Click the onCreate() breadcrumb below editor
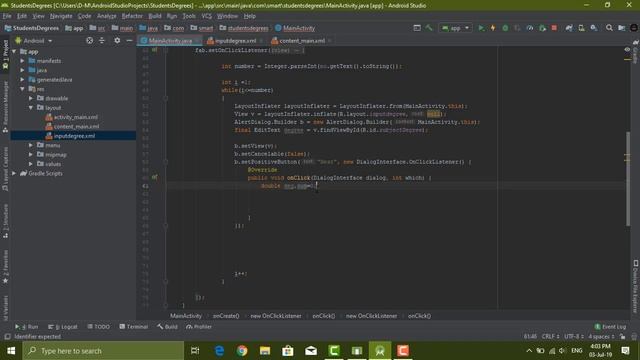 coord(226,316)
